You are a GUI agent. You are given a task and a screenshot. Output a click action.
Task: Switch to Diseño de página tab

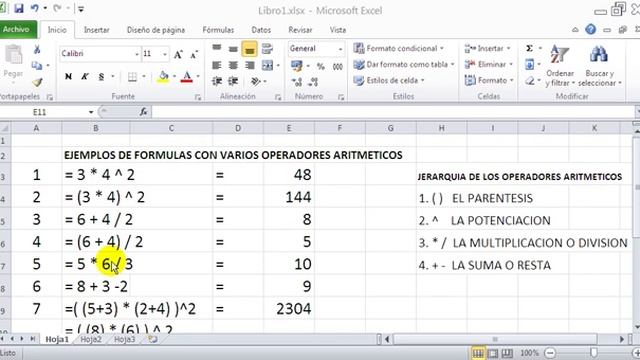tap(156, 30)
